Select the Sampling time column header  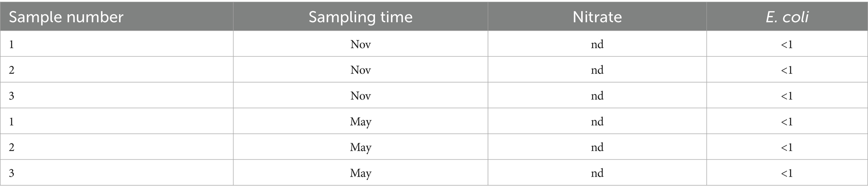360,17
